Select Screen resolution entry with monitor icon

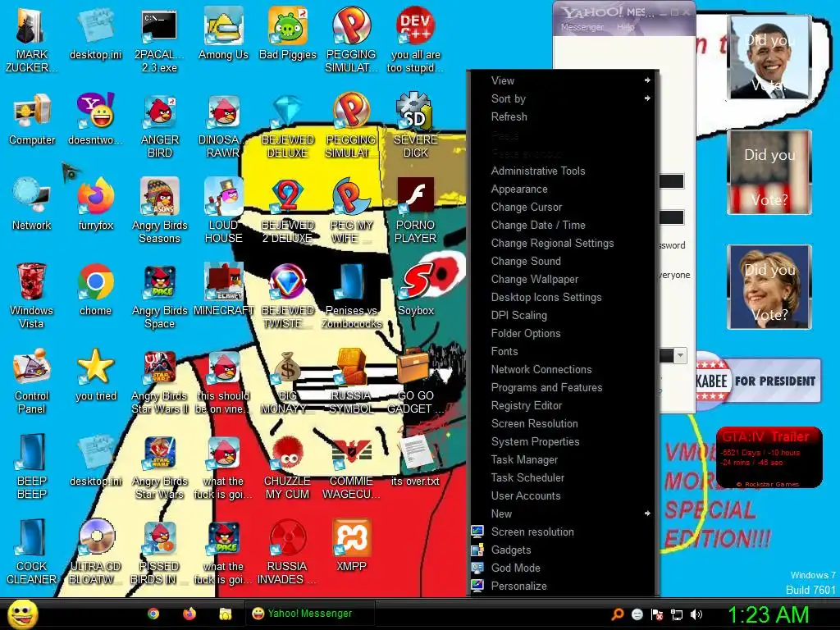[x=563, y=532]
